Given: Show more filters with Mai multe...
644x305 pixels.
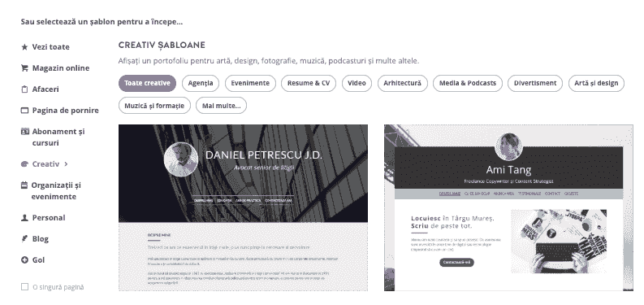Looking at the screenshot, I should [x=222, y=106].
